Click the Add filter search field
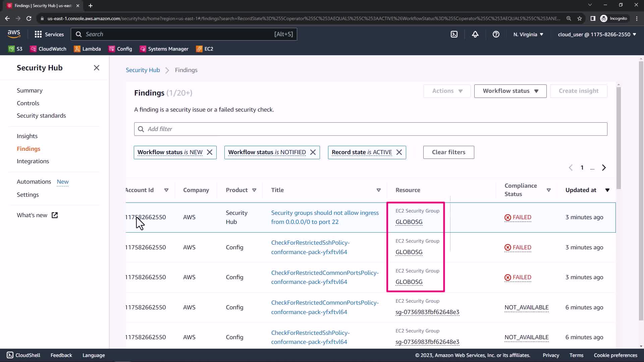Viewport: 644px width, 362px height. [370, 129]
